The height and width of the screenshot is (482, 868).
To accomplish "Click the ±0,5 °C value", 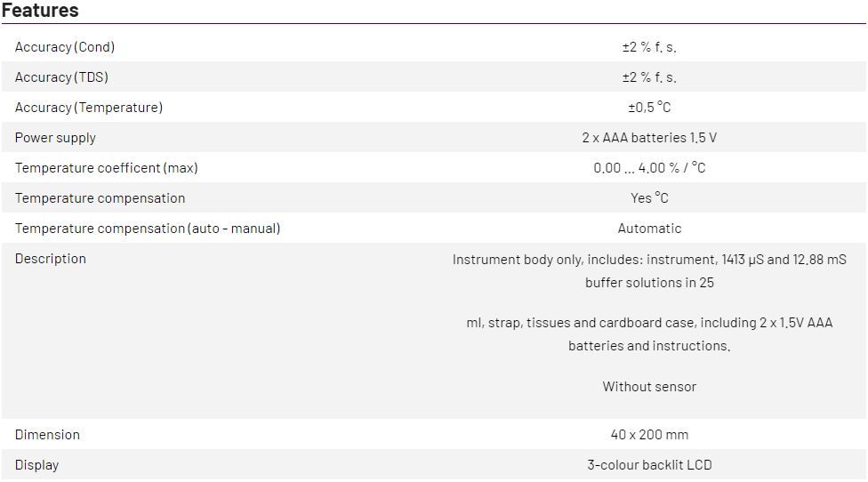I will 649,108.
